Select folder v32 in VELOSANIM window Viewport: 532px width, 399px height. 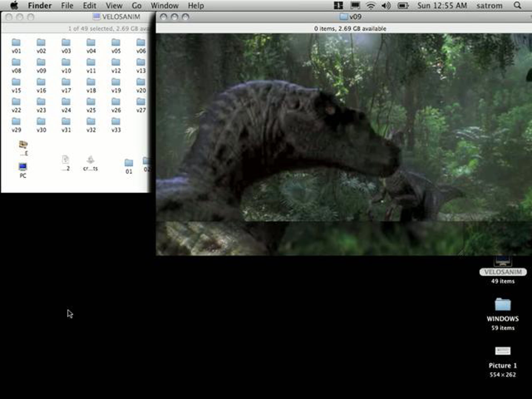click(91, 125)
